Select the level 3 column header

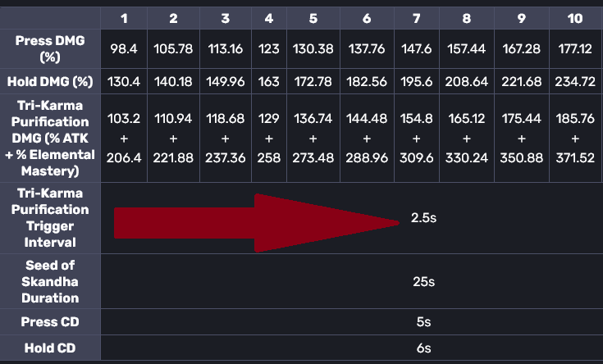(226, 18)
